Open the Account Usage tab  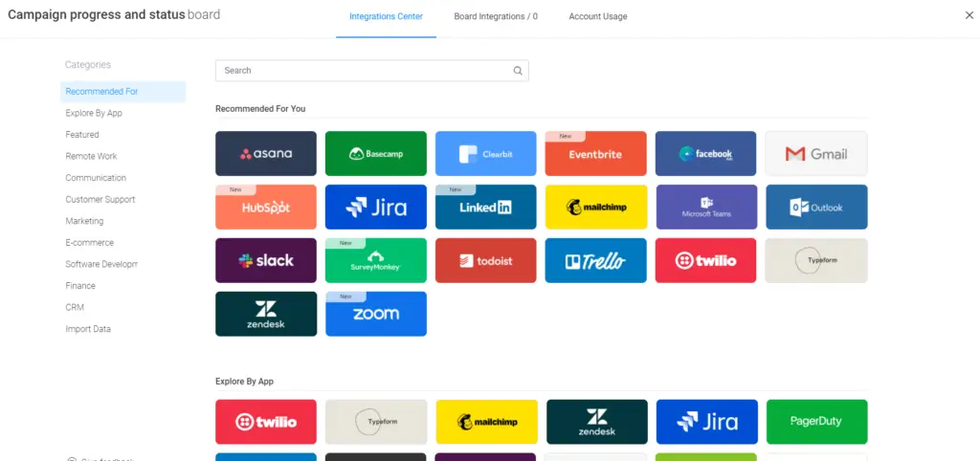(598, 16)
